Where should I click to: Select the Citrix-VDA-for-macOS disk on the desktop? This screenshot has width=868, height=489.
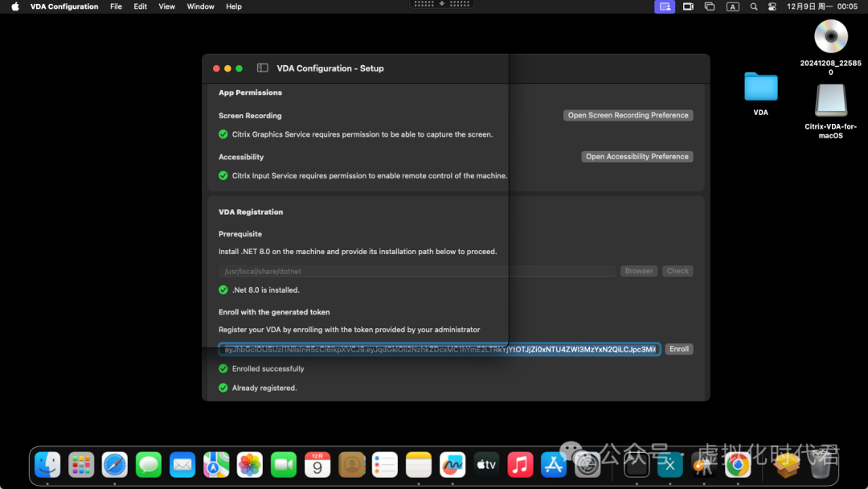[830, 101]
